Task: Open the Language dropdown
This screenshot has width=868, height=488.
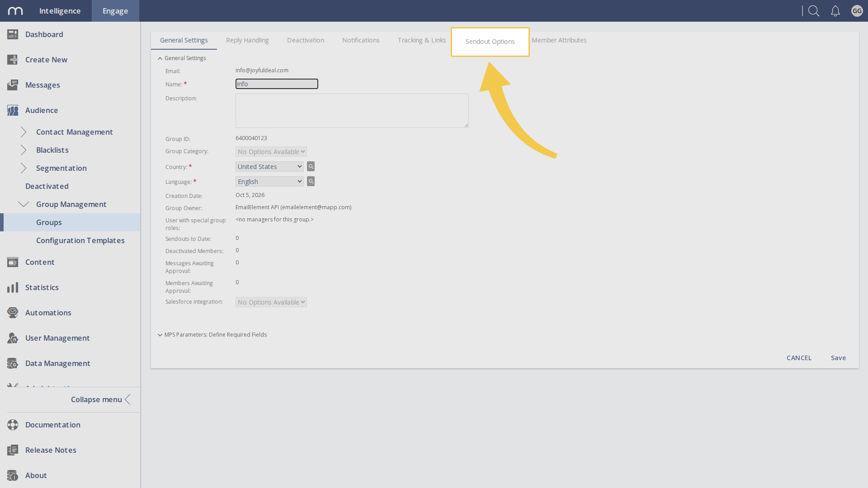Action: (269, 182)
